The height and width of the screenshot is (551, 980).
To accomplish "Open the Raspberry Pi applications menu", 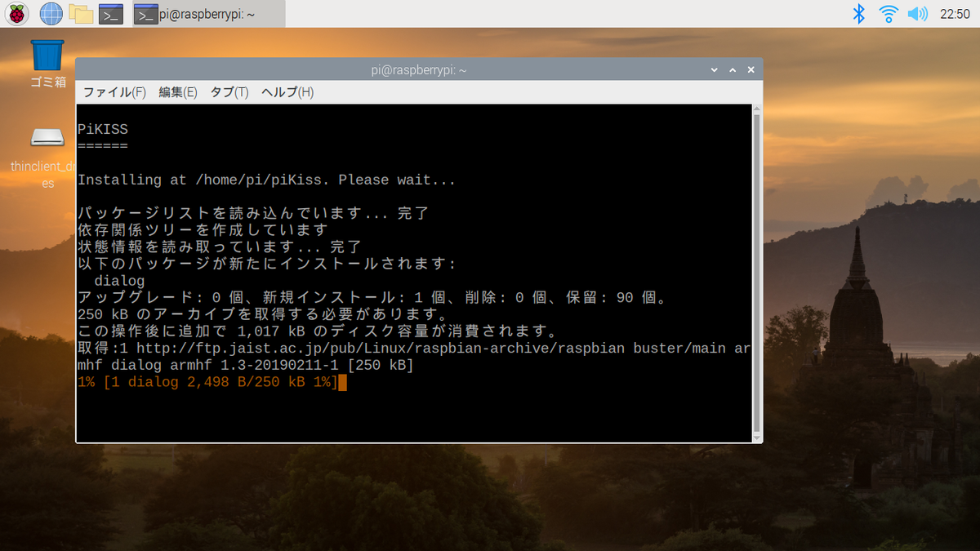I will [16, 13].
